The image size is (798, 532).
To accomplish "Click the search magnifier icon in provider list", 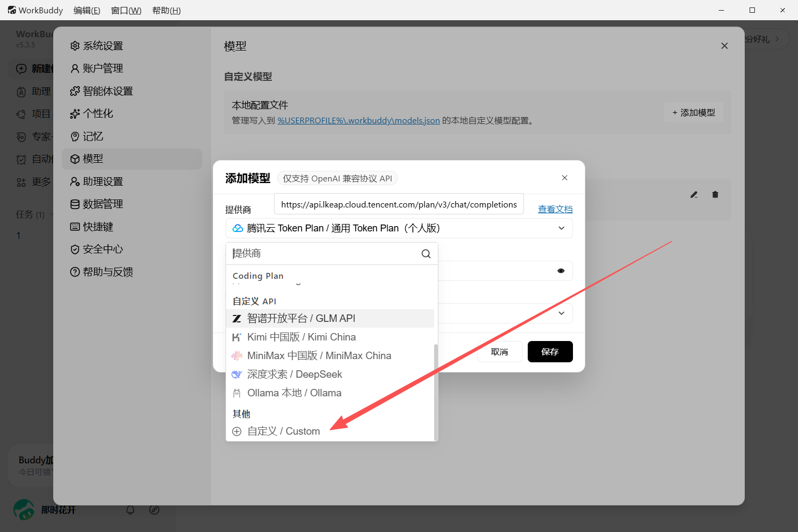I will (x=426, y=254).
